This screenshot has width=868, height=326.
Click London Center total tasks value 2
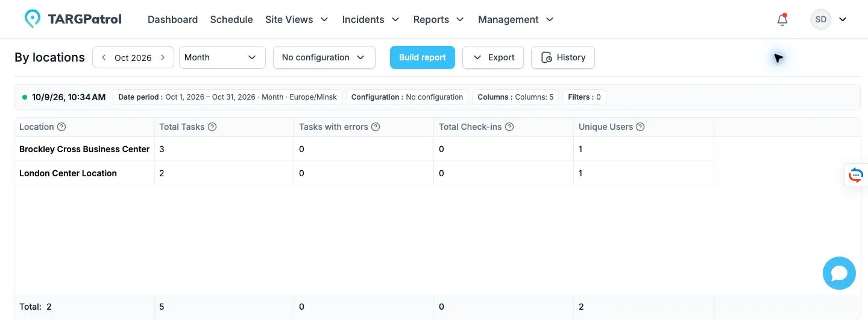162,173
